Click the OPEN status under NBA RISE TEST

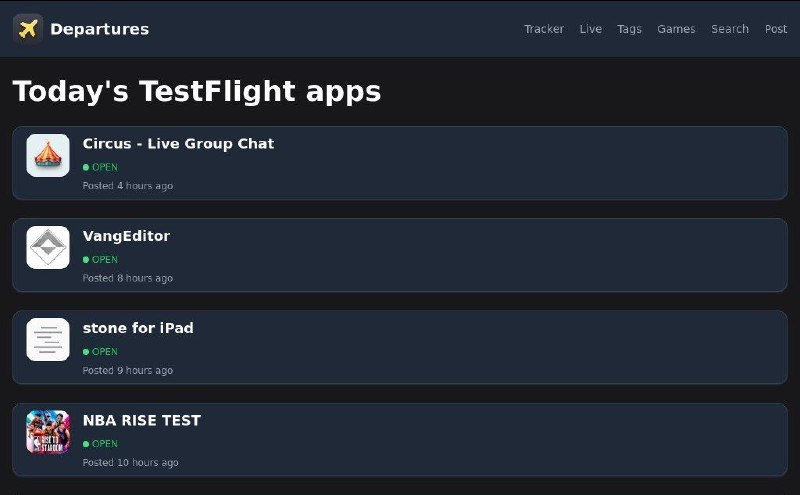pyautogui.click(x=101, y=443)
